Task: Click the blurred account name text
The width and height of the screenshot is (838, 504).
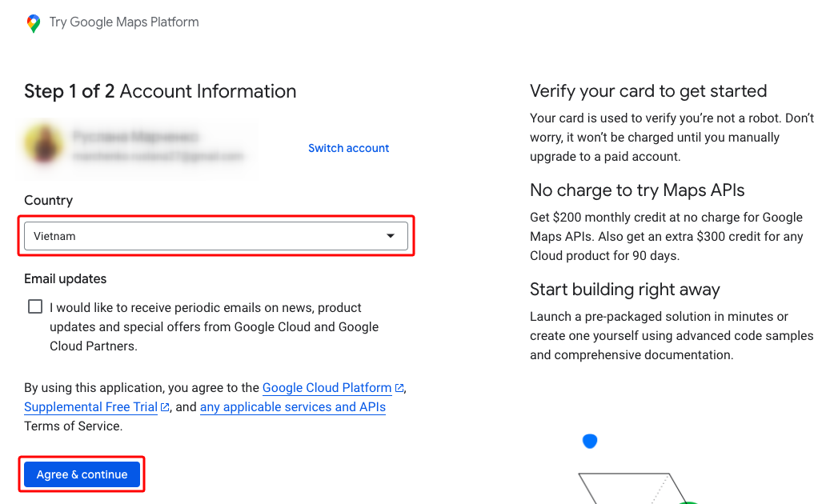Action: pos(136,138)
